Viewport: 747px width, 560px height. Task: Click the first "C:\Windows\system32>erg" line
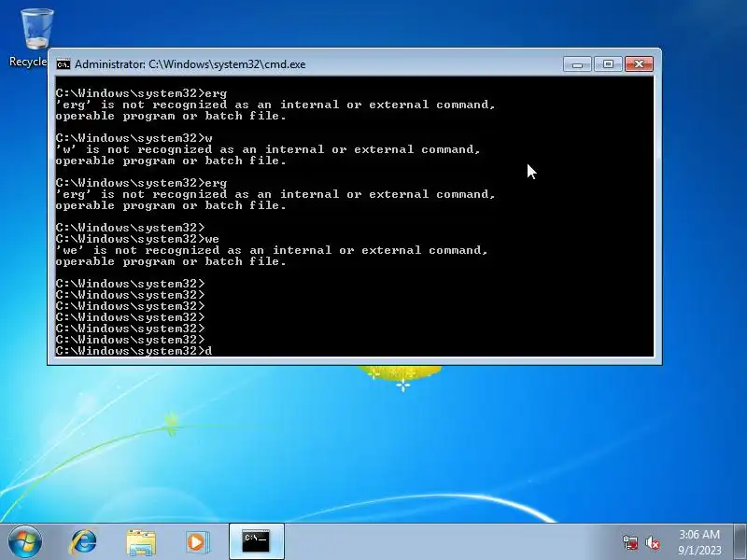tap(141, 93)
